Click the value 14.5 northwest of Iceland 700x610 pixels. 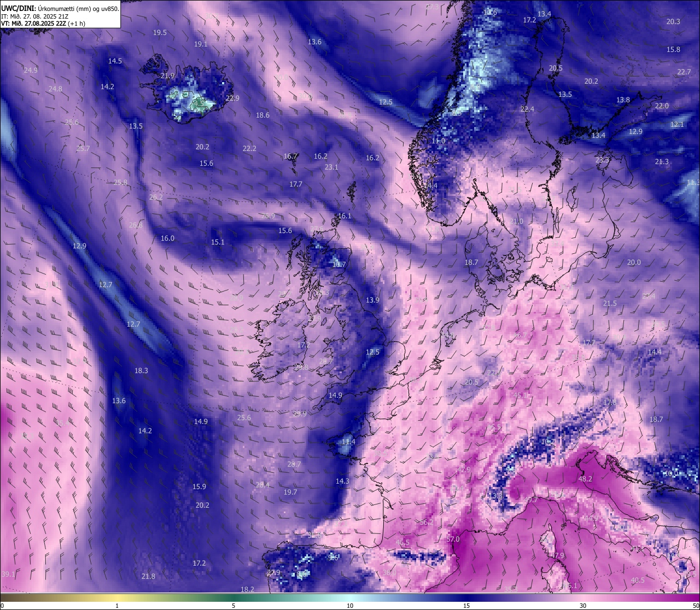click(x=115, y=61)
